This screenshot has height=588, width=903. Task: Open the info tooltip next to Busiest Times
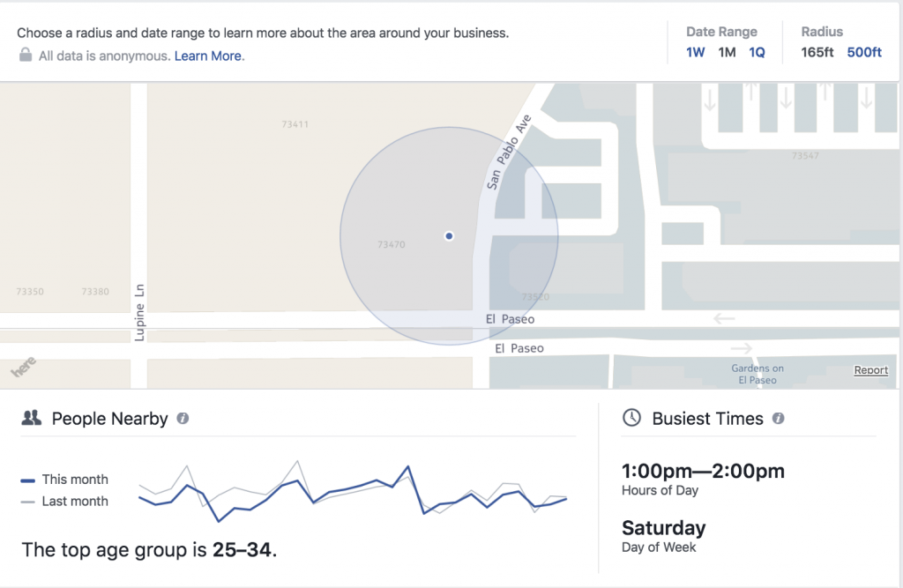778,419
